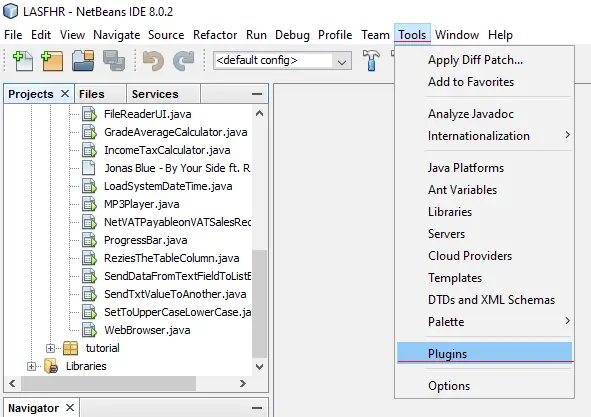Close the open Tools menu
591x417 pixels.
click(x=412, y=35)
